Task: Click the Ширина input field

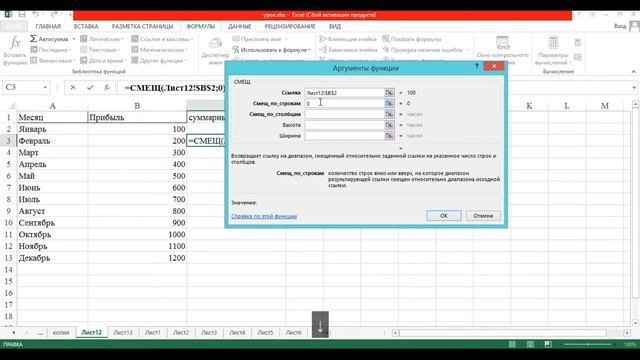Action: [344, 136]
